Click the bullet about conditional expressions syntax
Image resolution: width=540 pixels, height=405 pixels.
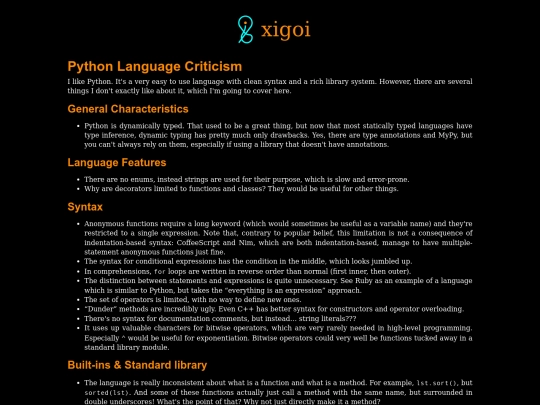pyautogui.click(x=248, y=261)
